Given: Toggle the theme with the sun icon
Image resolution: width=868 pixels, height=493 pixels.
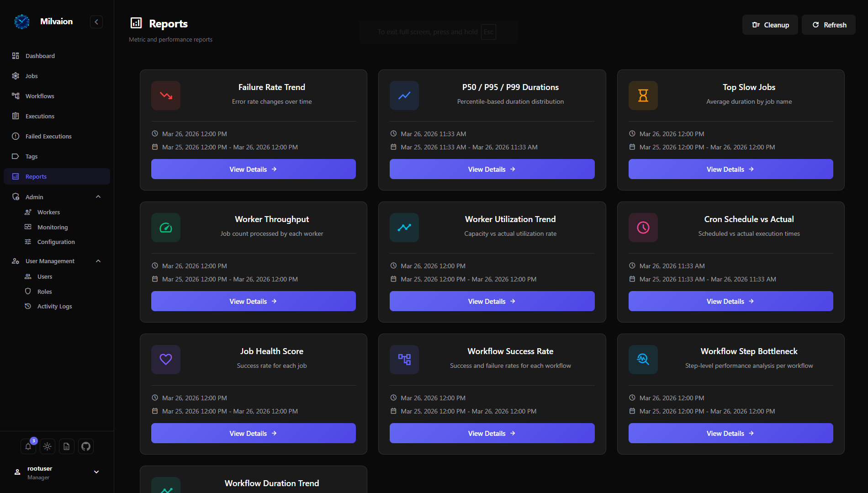Looking at the screenshot, I should click(x=47, y=446).
